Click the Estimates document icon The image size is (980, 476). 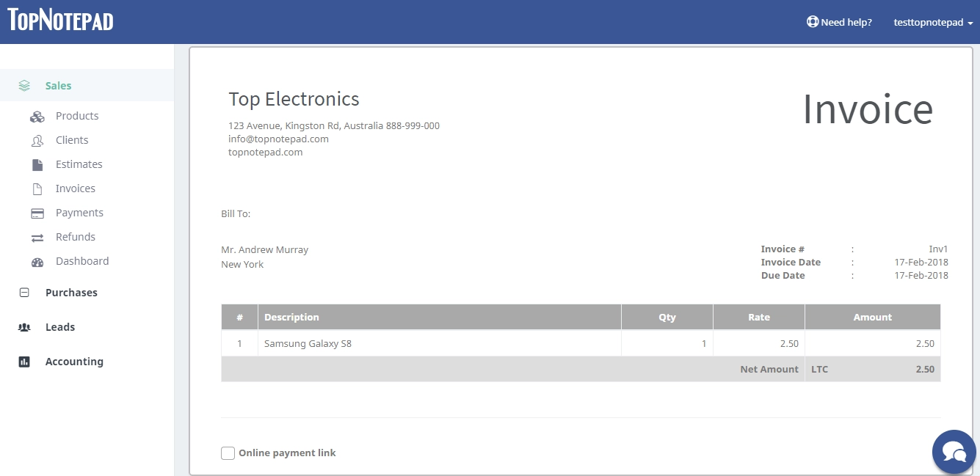37,164
